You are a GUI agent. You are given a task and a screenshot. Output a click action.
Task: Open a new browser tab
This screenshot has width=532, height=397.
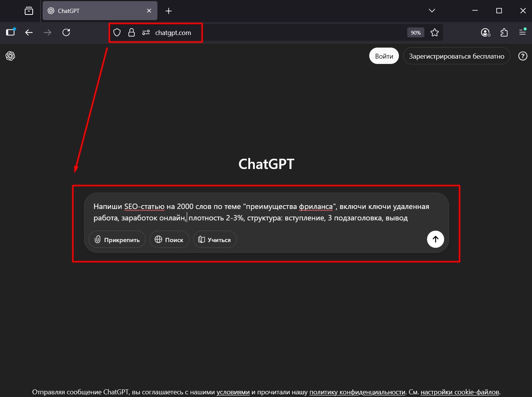point(168,11)
